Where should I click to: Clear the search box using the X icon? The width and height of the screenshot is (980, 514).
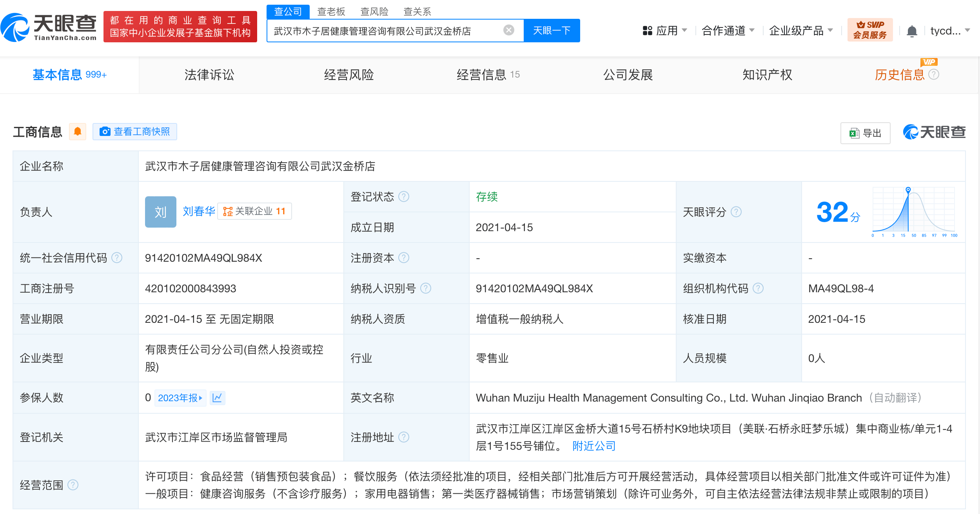click(508, 30)
